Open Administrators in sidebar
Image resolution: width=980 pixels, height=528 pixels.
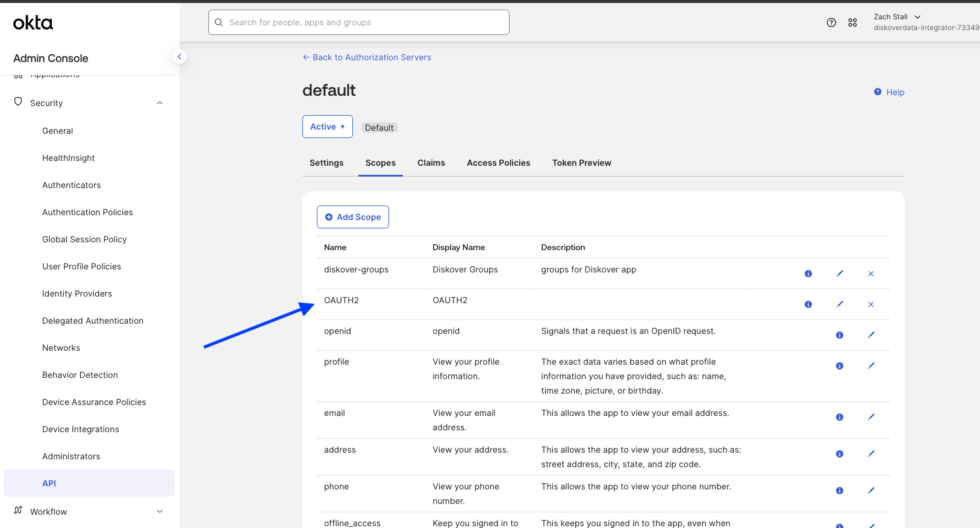[71, 456]
